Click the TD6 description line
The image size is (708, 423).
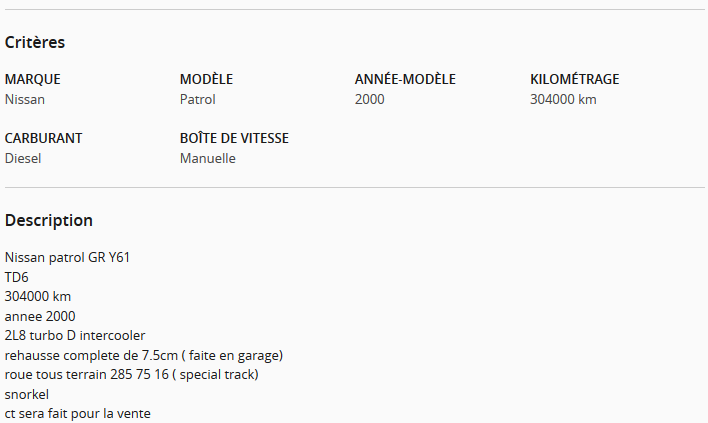[x=17, y=277]
